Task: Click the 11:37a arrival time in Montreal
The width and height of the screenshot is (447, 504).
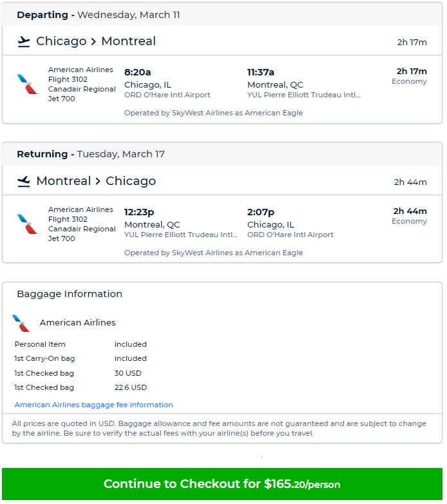Action: (x=261, y=72)
